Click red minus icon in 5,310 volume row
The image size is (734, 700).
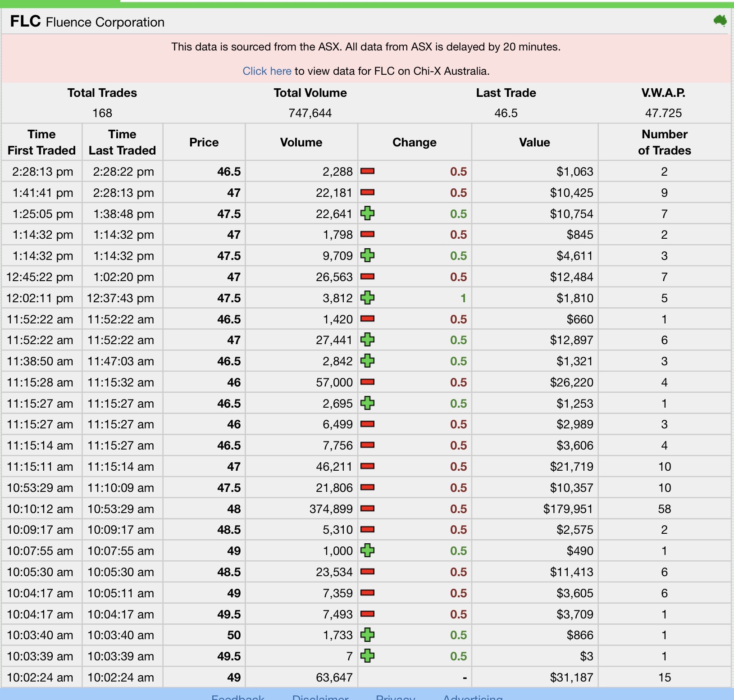(x=368, y=529)
